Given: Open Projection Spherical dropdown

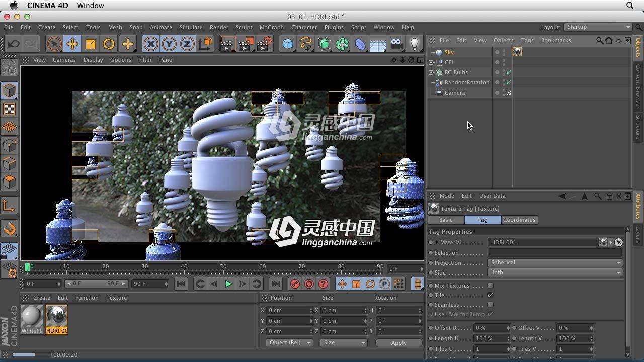Looking at the screenshot, I should pyautogui.click(x=555, y=262).
